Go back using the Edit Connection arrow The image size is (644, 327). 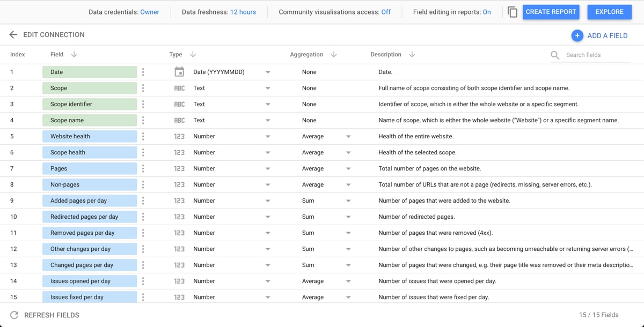tap(13, 35)
